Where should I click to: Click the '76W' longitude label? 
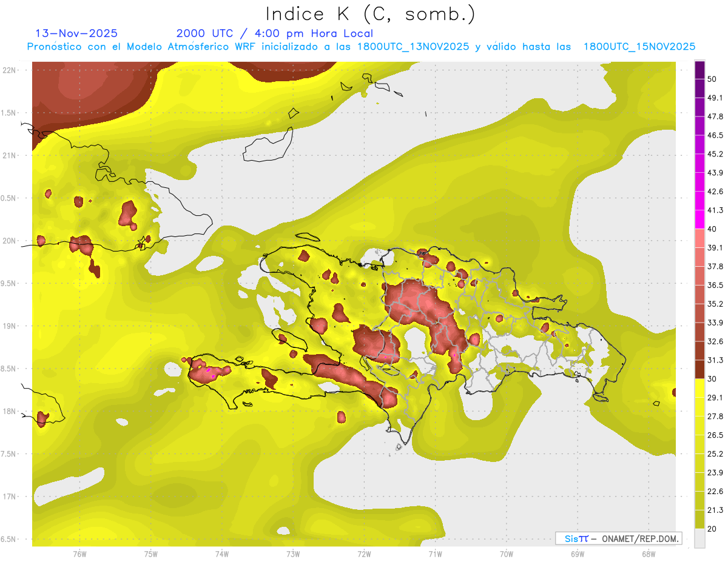(x=79, y=554)
